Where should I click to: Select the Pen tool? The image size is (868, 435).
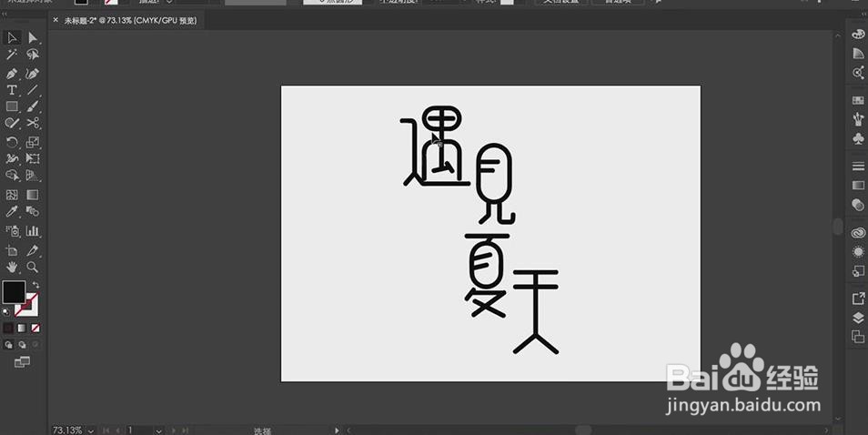coord(12,74)
